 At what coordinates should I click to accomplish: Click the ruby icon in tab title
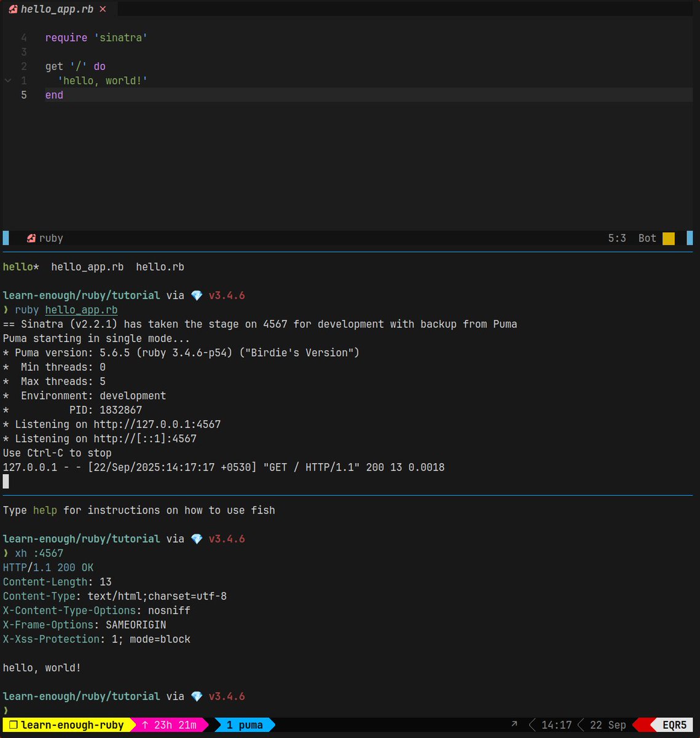click(13, 9)
